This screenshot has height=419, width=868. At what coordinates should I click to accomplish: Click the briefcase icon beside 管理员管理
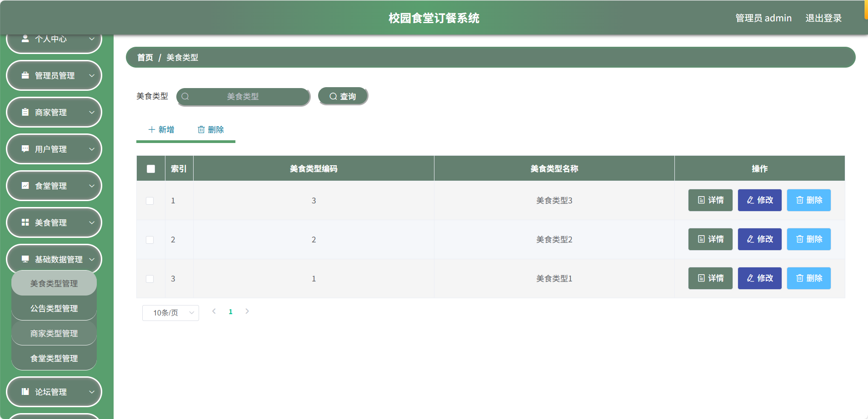pyautogui.click(x=25, y=75)
